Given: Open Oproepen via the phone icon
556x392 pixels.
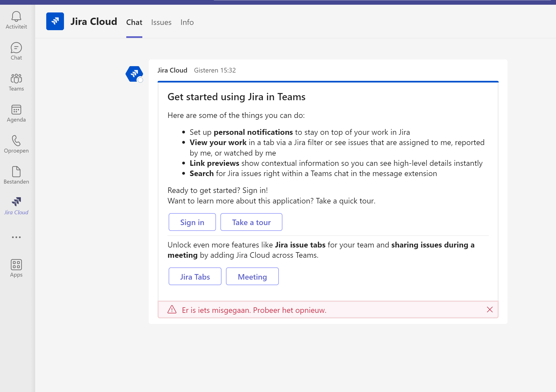Looking at the screenshot, I should [16, 144].
